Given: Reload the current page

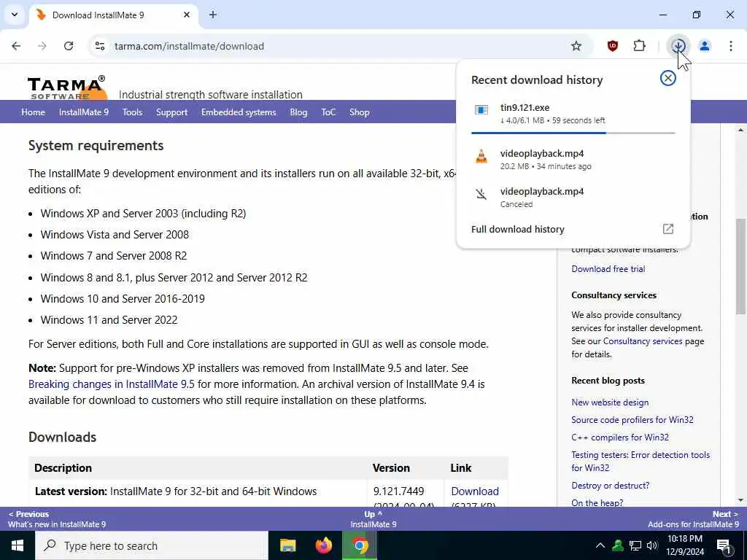Looking at the screenshot, I should 69,46.
